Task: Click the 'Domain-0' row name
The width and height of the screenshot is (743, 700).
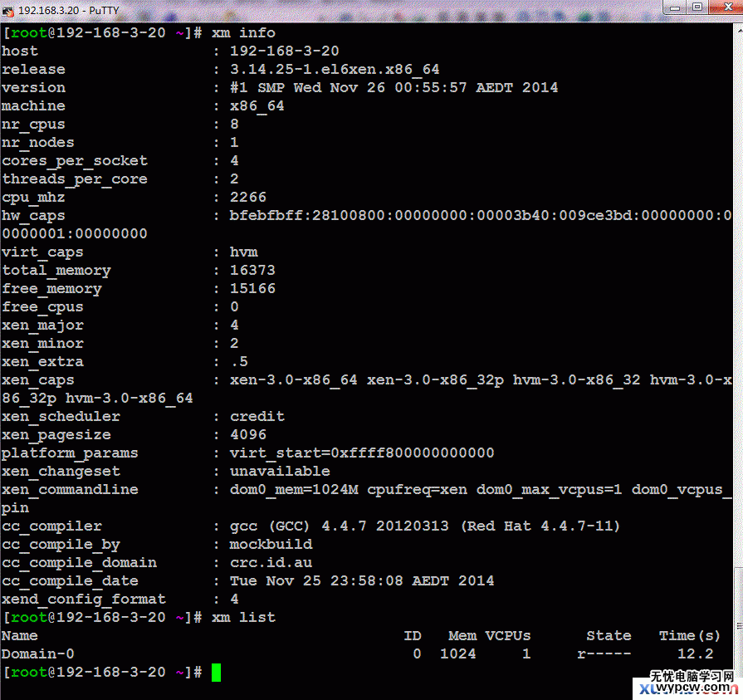Action: [38, 654]
